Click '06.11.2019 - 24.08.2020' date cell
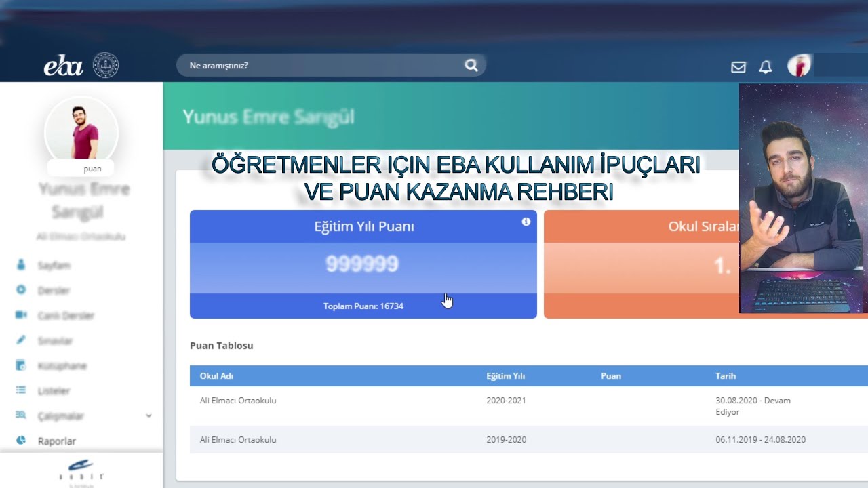Viewport: 868px width, 488px height. (x=761, y=440)
